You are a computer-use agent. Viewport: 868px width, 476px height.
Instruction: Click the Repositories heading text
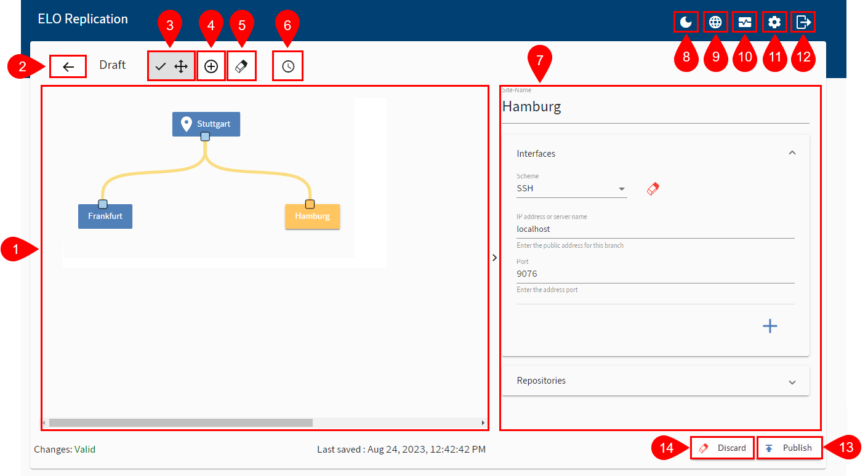tap(541, 381)
